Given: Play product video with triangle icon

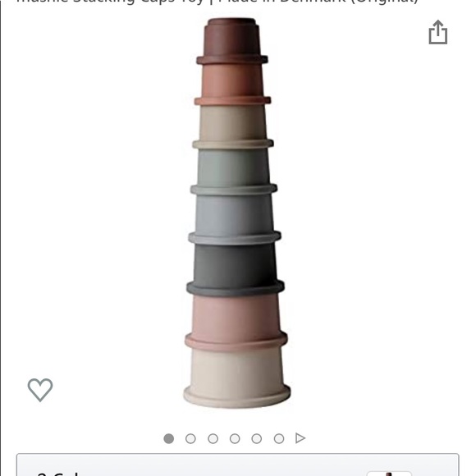Looking at the screenshot, I should tap(300, 438).
